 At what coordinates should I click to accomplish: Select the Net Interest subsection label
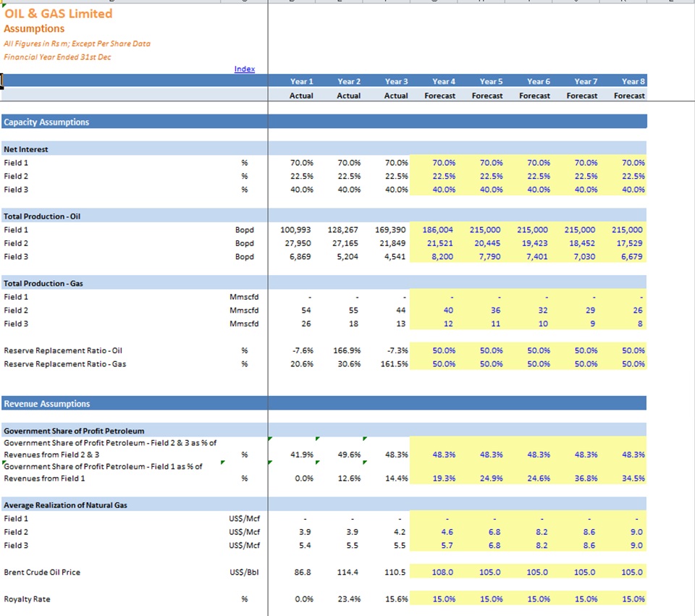26,149
